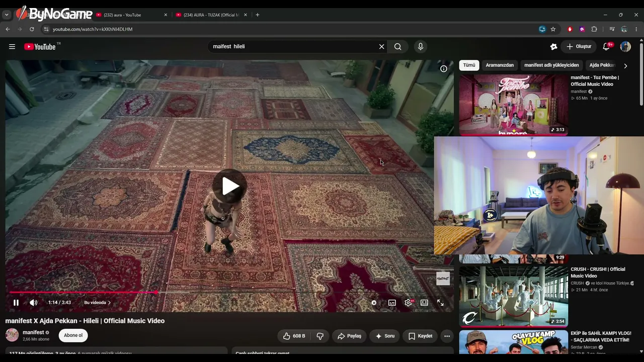
Task: Mute the video volume
Action: 33,303
